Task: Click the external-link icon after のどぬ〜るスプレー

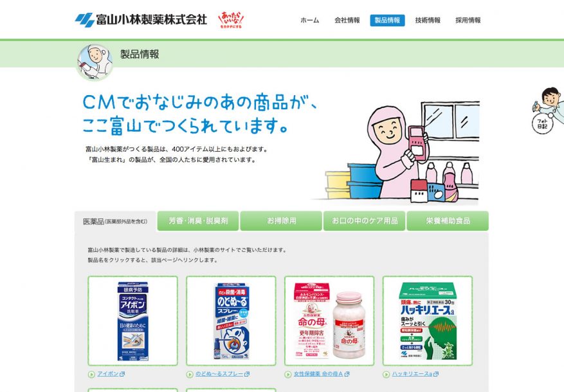Action: point(247,374)
